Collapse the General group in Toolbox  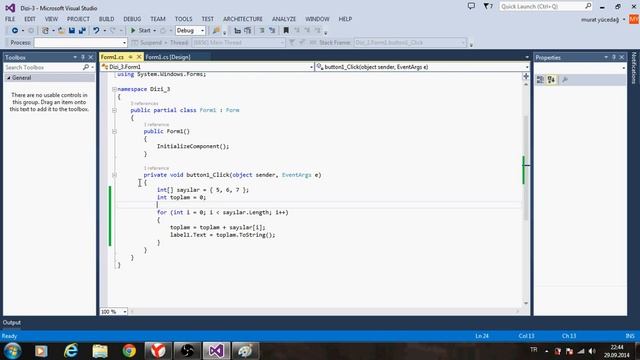(x=9, y=78)
